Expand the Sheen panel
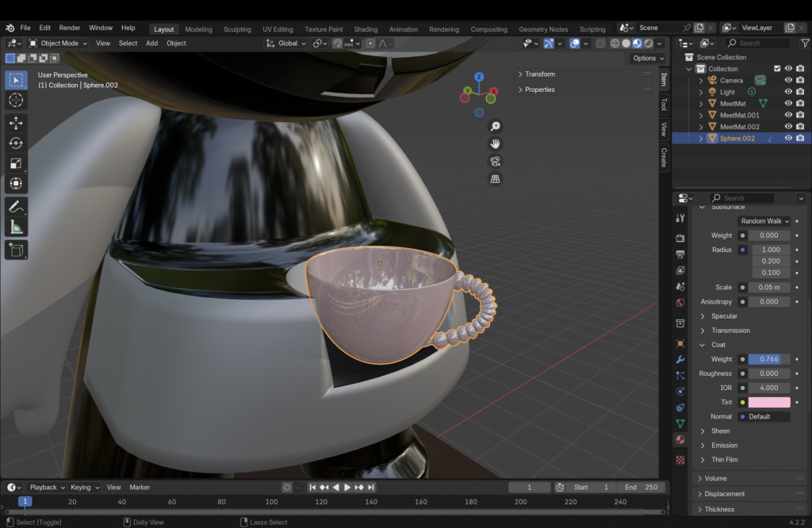Screen dimensions: 812x528 [720, 430]
